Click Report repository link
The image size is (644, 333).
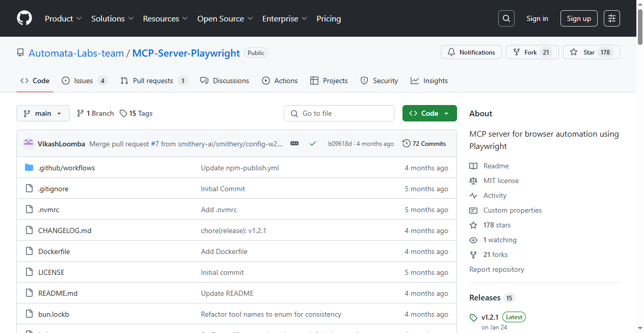click(497, 269)
